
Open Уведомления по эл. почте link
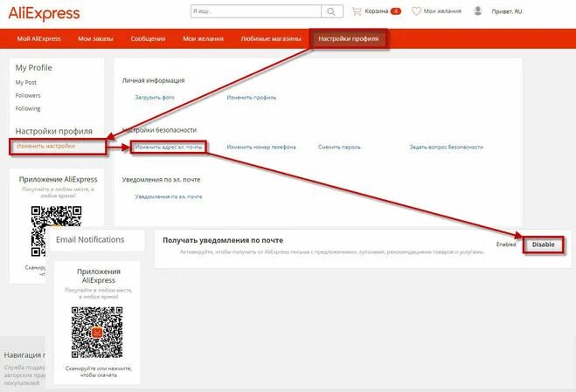point(169,196)
